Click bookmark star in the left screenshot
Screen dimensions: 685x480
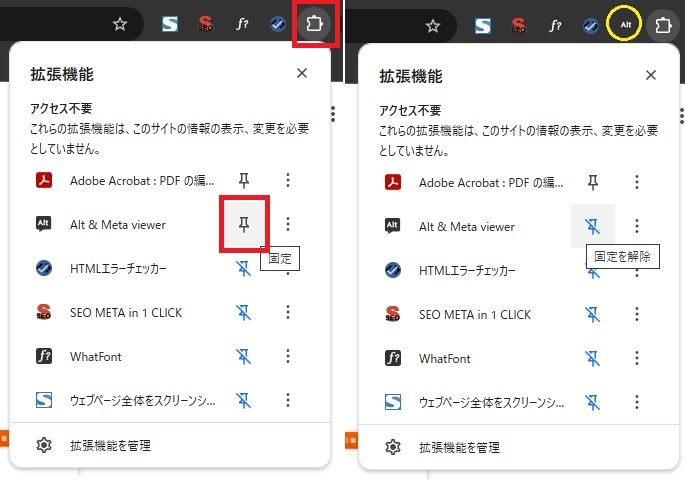120,25
